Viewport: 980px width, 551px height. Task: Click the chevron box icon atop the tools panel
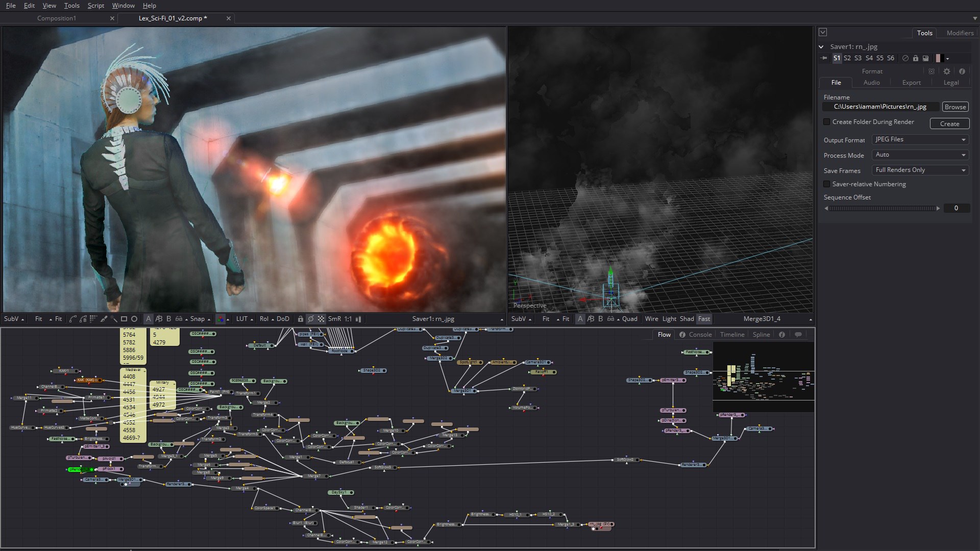pyautogui.click(x=823, y=32)
